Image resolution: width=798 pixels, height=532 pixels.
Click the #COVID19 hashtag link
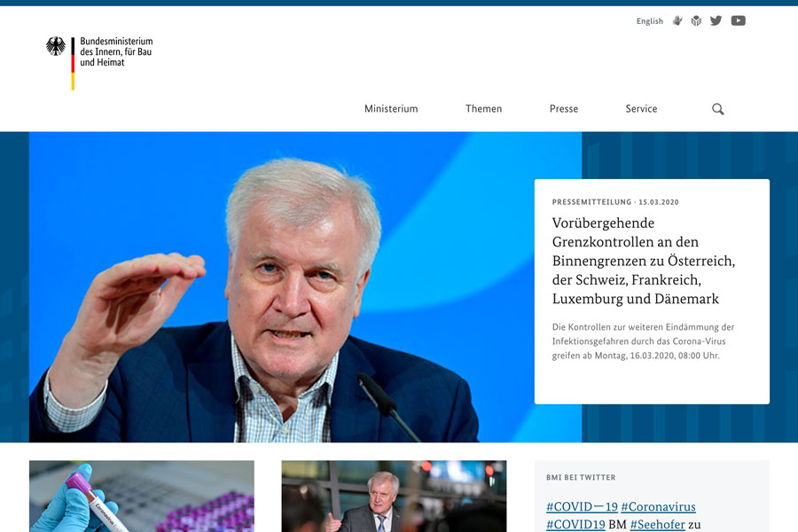coord(575,524)
